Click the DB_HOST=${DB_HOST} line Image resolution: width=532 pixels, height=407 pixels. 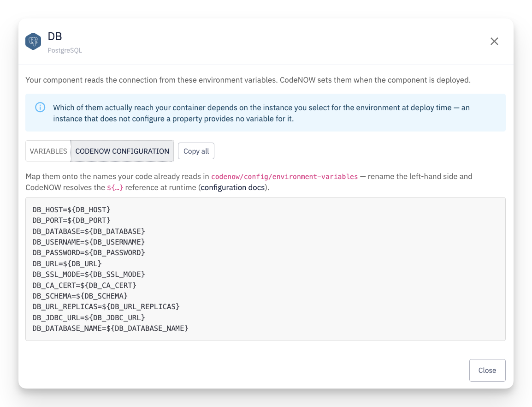(x=71, y=209)
